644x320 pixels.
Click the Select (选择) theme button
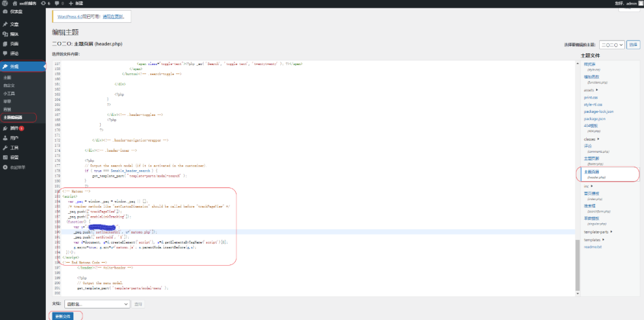click(x=633, y=45)
